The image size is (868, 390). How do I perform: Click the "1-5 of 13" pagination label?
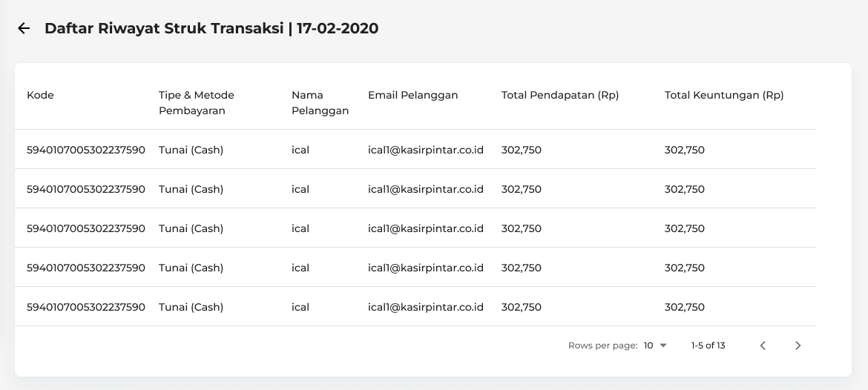[708, 346]
